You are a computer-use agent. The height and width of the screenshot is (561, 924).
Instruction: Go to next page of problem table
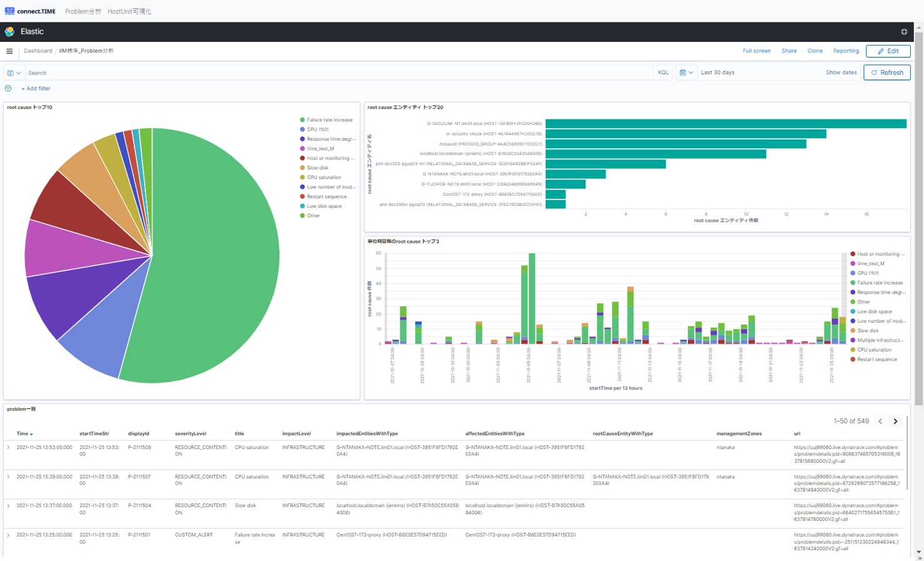895,422
